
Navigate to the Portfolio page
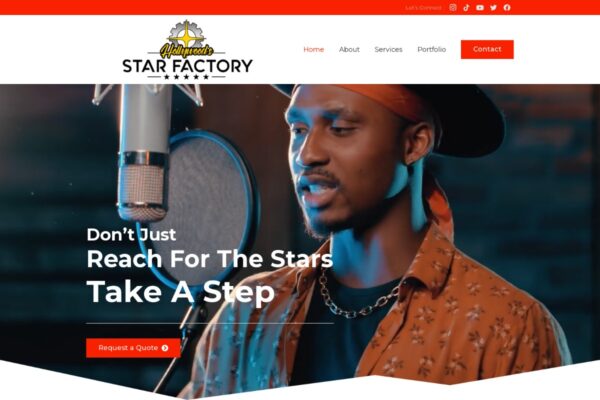tap(432, 49)
